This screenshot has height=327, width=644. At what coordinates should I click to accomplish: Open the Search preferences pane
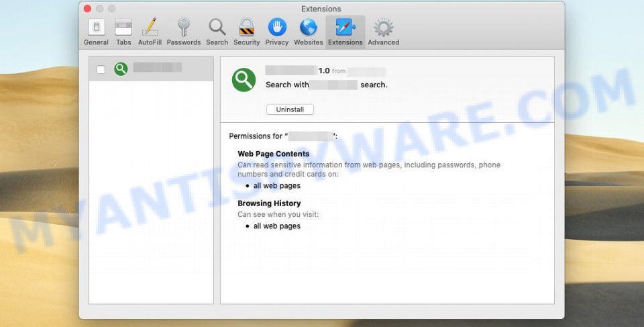click(217, 32)
